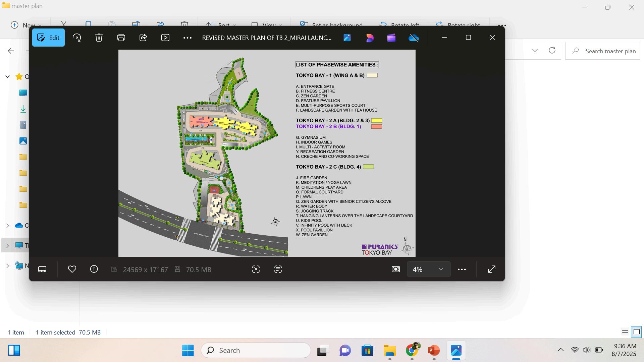This screenshot has width=644, height=362.
Task: Open See more options in the top toolbar
Action: (x=187, y=38)
